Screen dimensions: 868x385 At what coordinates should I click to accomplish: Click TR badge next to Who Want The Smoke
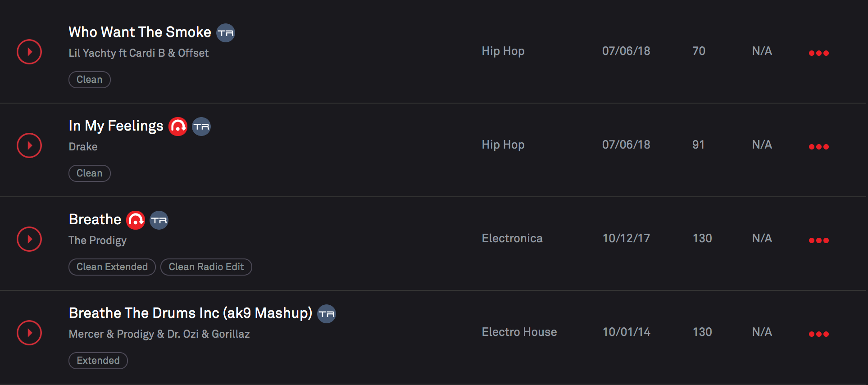click(226, 33)
